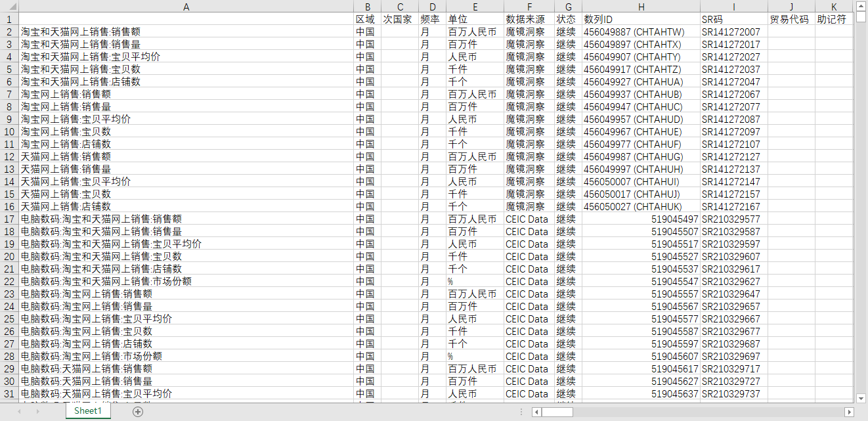Click the 频率 header cell

pos(432,19)
